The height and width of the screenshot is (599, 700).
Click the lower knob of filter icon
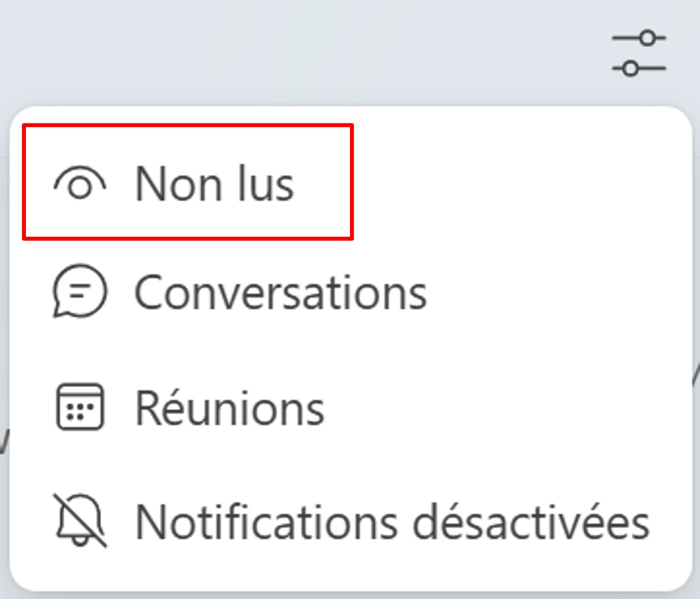(x=631, y=69)
